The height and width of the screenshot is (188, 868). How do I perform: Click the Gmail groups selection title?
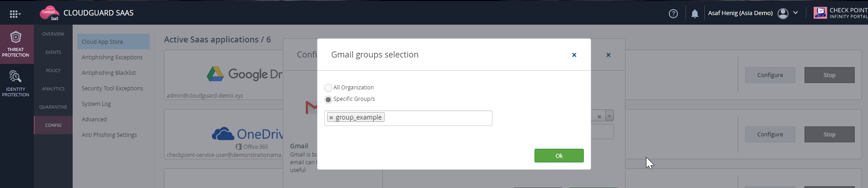[375, 55]
